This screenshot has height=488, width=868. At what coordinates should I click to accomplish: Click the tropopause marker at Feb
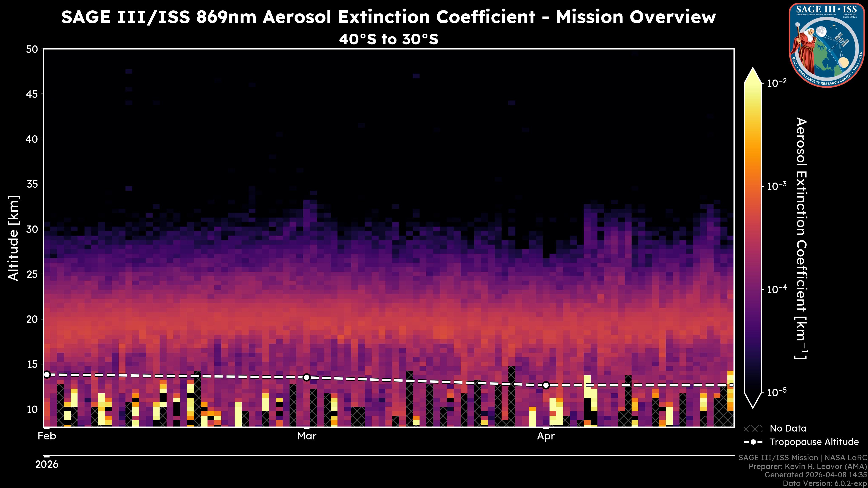(x=47, y=375)
